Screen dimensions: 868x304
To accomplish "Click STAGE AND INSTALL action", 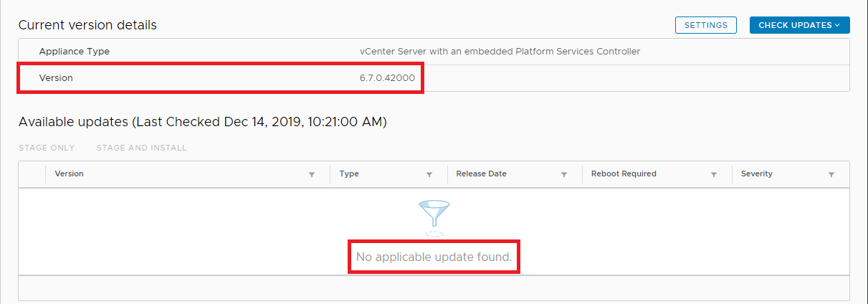I will click(x=141, y=148).
